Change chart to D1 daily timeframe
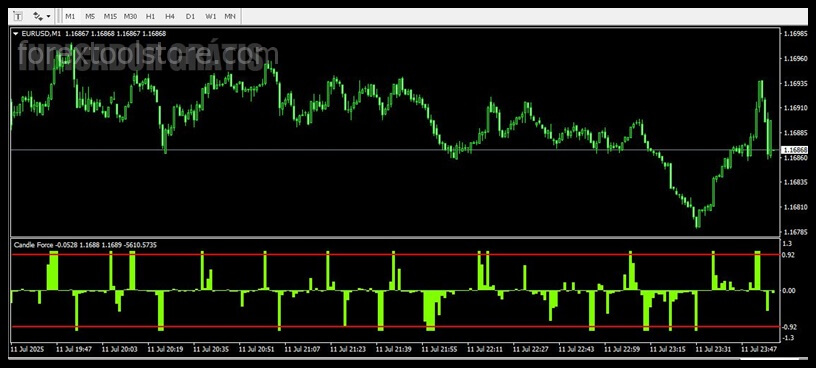 point(190,16)
